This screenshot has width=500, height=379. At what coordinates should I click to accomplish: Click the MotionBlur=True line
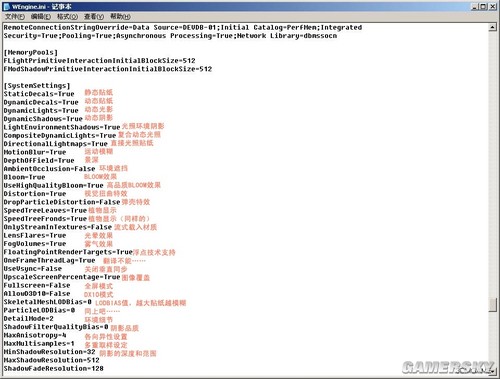click(35, 152)
